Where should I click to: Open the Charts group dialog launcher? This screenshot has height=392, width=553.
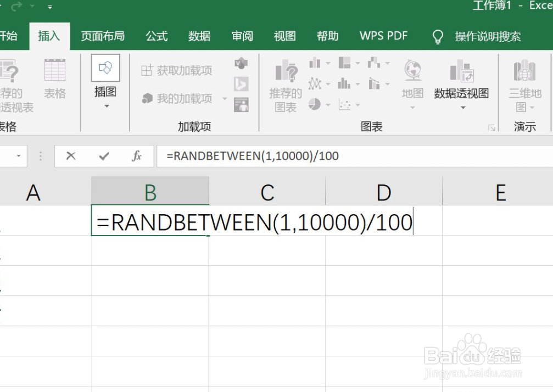(491, 127)
